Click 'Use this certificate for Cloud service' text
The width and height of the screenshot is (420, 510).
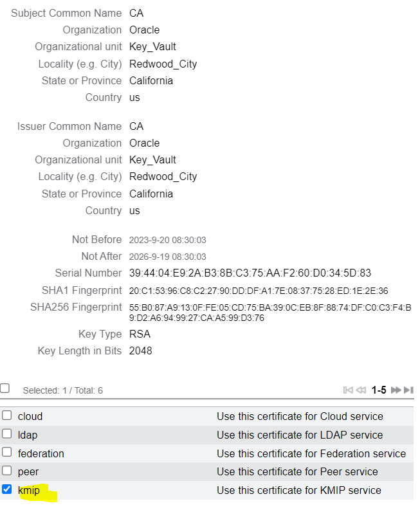[x=300, y=416]
